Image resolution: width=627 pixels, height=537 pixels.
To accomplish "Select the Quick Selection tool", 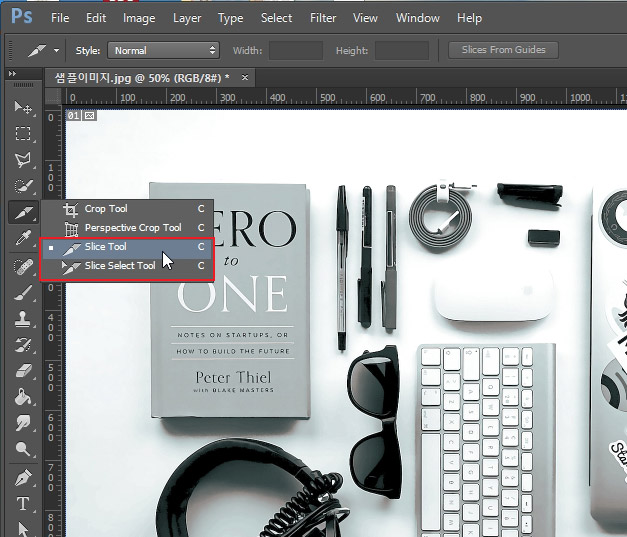I will point(23,186).
